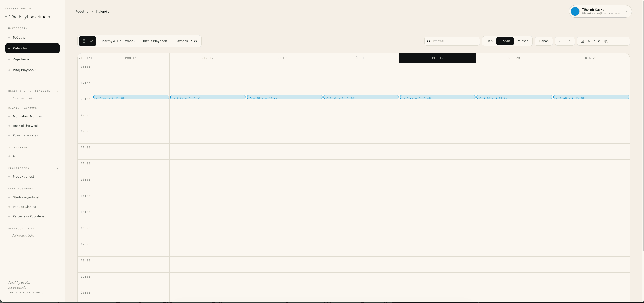This screenshot has height=303, width=644.
Task: Click the Danas button
Action: click(x=544, y=41)
